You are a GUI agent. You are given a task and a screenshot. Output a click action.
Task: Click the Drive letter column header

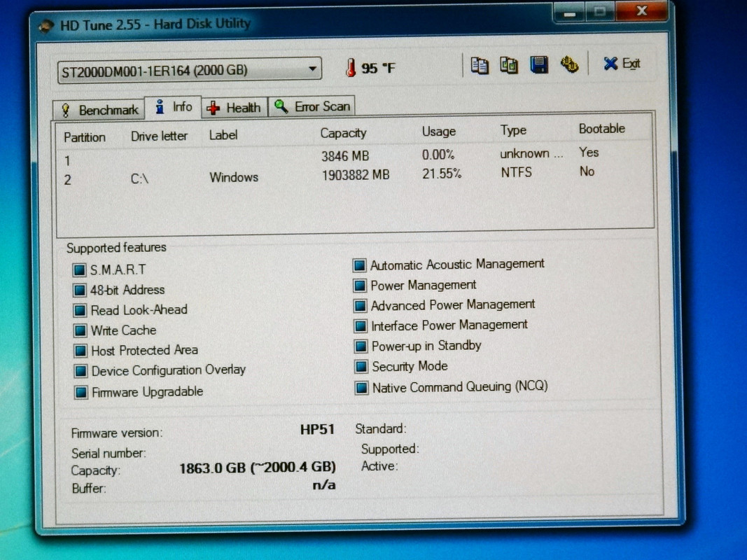[159, 136]
